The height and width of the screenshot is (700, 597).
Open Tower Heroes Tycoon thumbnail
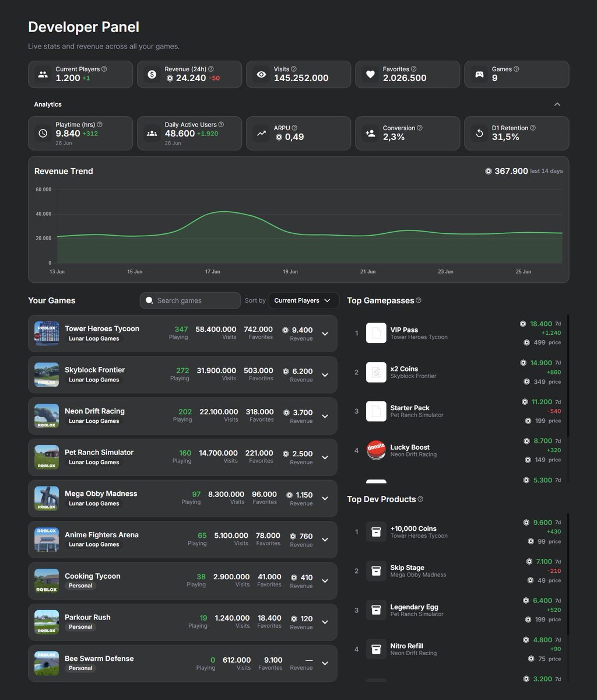[47, 334]
